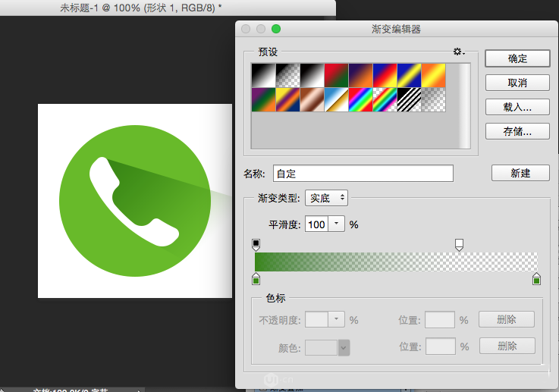
Task: Click the 平滑度 value field showing 100
Action: point(316,224)
